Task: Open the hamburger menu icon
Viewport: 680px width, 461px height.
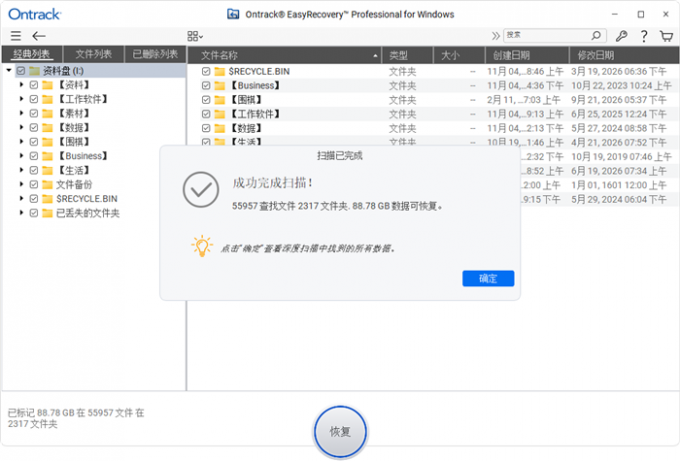Action: (x=16, y=36)
